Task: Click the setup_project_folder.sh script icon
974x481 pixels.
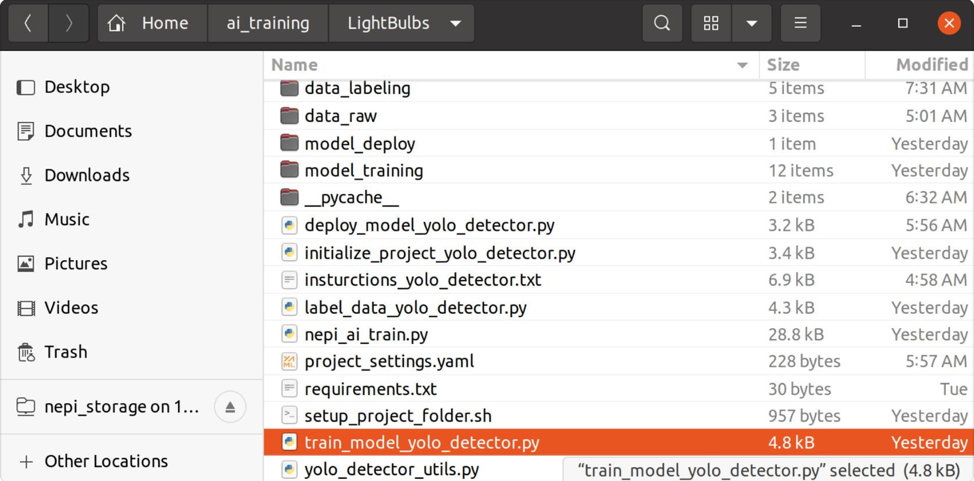Action: [x=289, y=415]
